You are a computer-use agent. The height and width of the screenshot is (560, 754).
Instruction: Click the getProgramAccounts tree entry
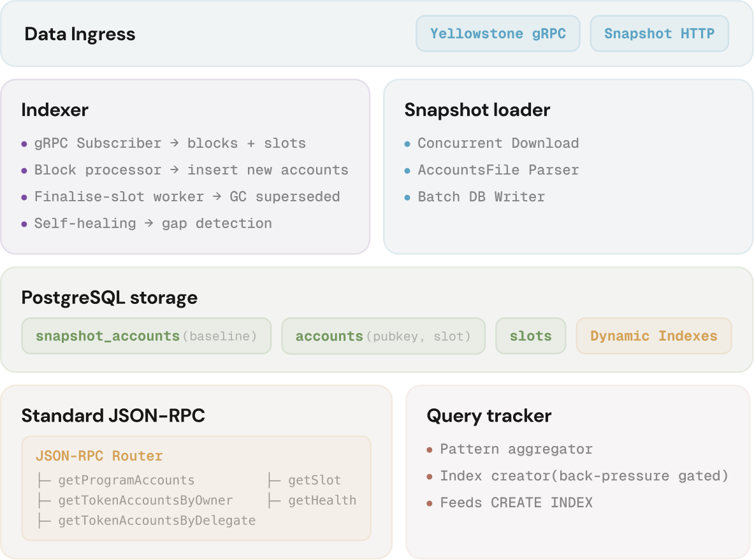coord(126,480)
